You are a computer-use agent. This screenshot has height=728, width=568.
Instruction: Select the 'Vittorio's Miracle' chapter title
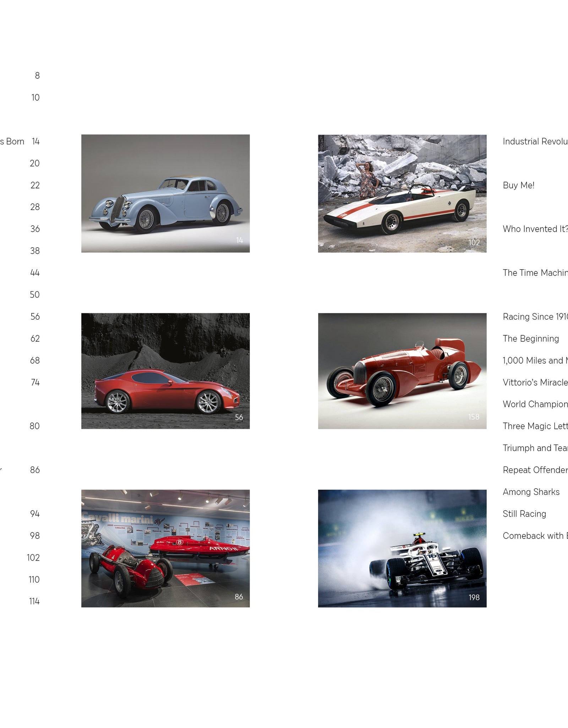(x=535, y=382)
